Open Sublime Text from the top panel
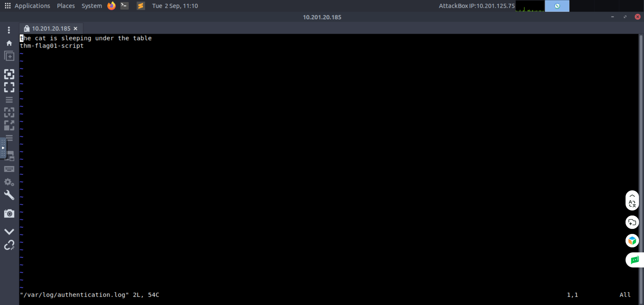The image size is (644, 305). pyautogui.click(x=141, y=6)
